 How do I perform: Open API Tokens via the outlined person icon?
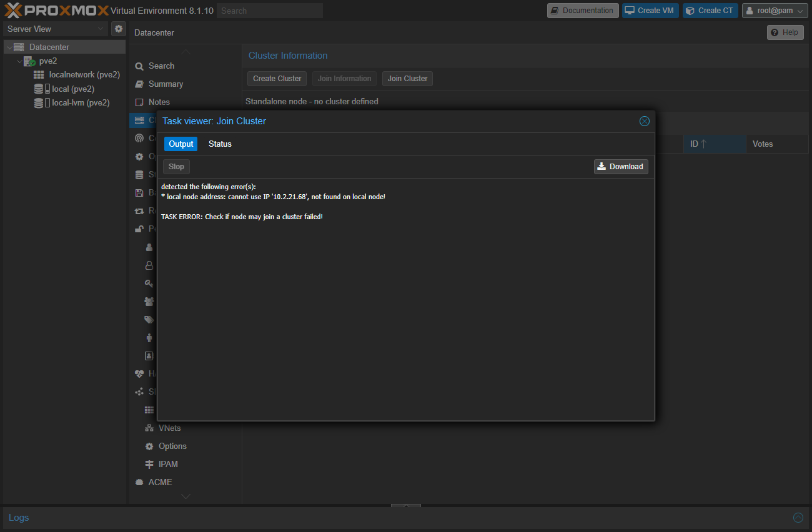pos(149,265)
